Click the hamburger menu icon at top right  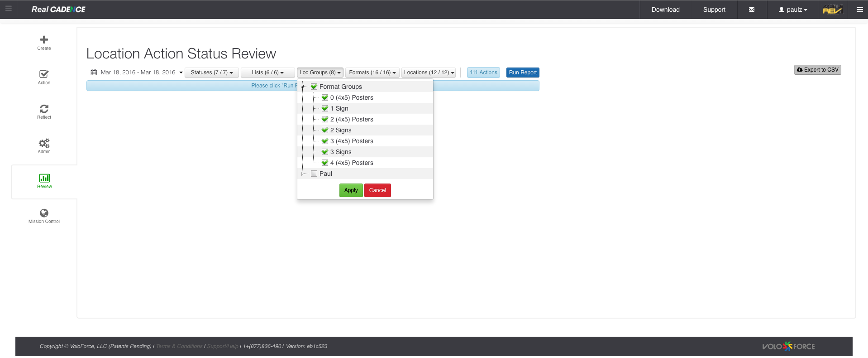click(x=859, y=10)
